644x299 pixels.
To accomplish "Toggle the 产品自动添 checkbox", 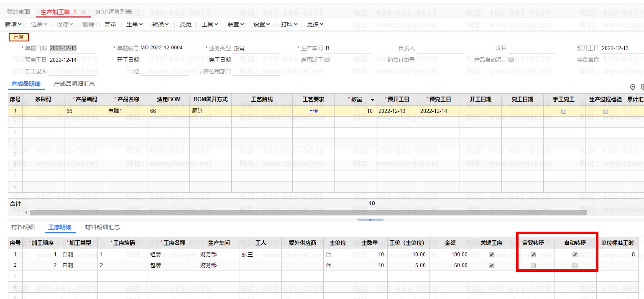I will coord(511,59).
